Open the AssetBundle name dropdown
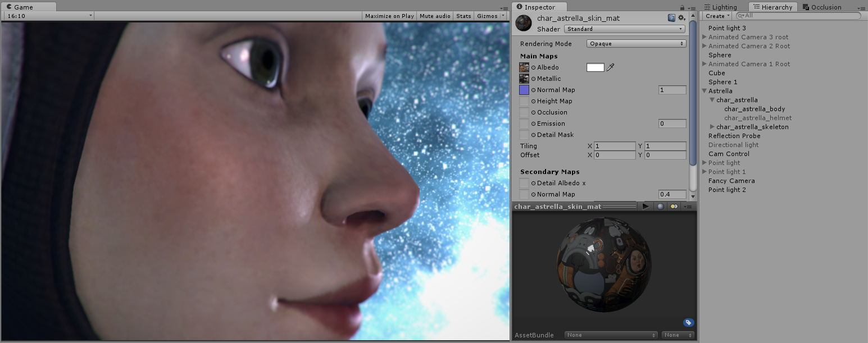Screen dimensions: 868x343 tap(611, 335)
